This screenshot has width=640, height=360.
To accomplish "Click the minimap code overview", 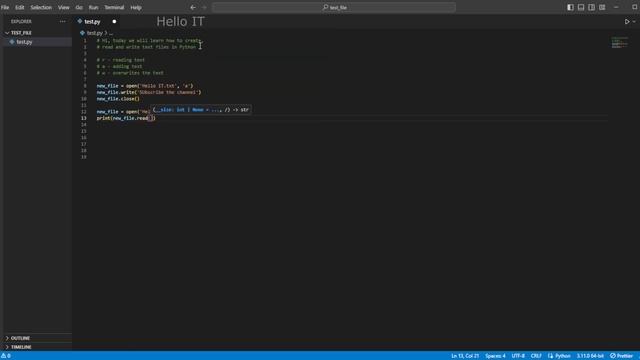I will coord(620,42).
